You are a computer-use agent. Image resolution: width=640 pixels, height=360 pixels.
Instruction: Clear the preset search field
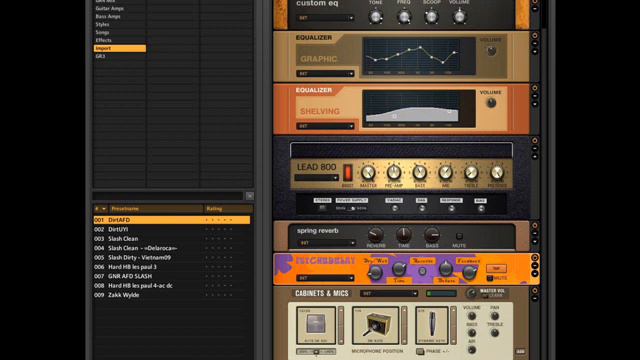coord(250,196)
